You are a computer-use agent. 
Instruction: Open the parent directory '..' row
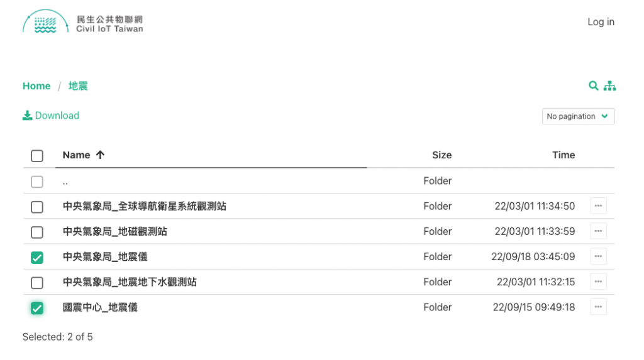[x=65, y=182]
